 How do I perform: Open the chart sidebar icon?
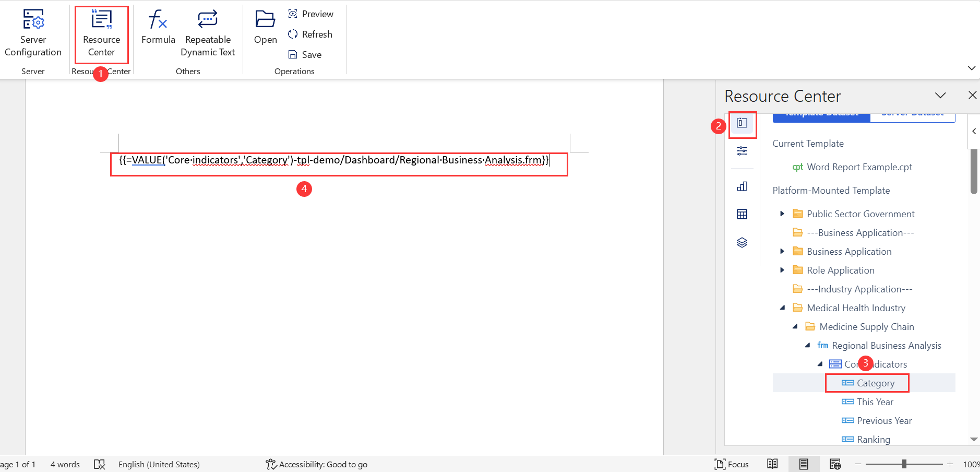tap(742, 186)
